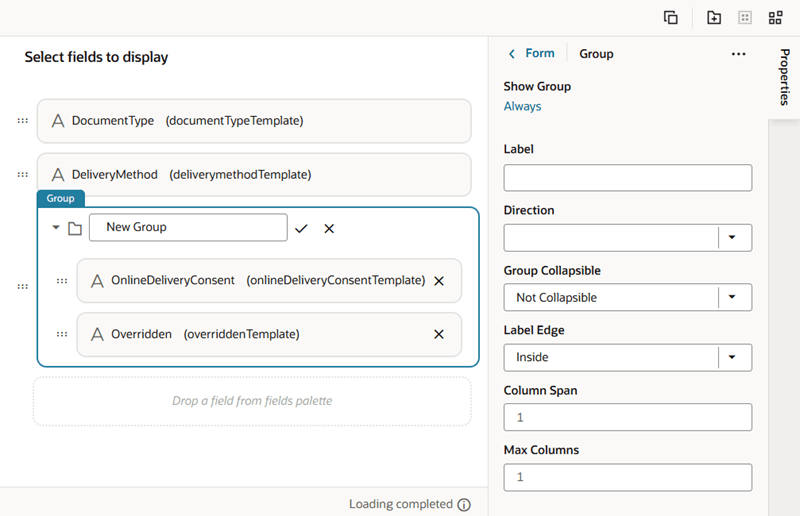Click the grid layout icon at top right

pos(775,18)
